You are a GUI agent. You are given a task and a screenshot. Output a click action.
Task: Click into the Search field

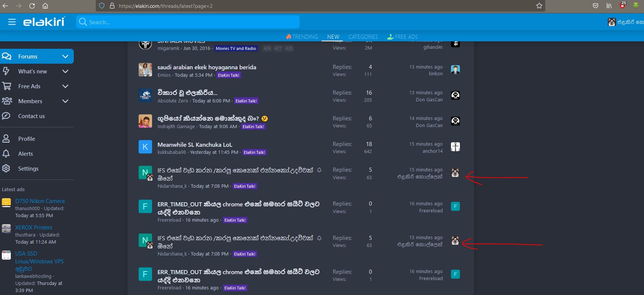point(188,22)
